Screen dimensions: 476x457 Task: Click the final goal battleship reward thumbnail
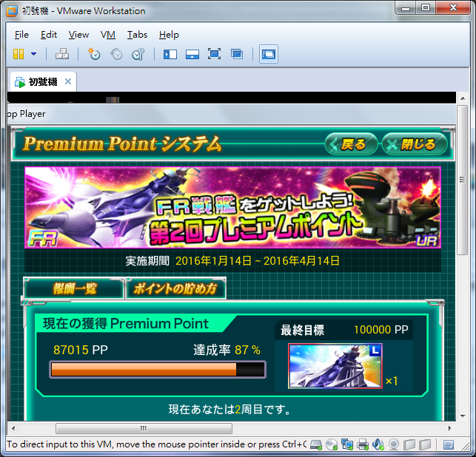tap(335, 366)
